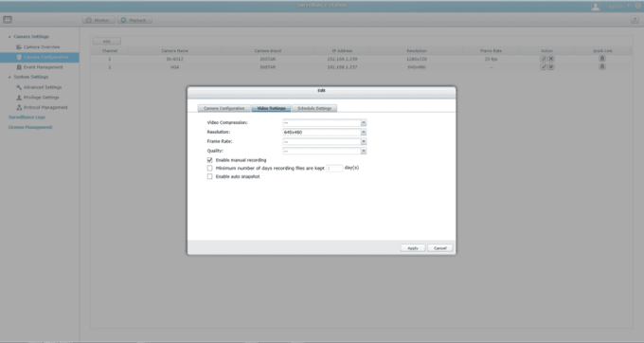Click the edit icon for the VGA camera
644x343 pixels.
point(543,66)
